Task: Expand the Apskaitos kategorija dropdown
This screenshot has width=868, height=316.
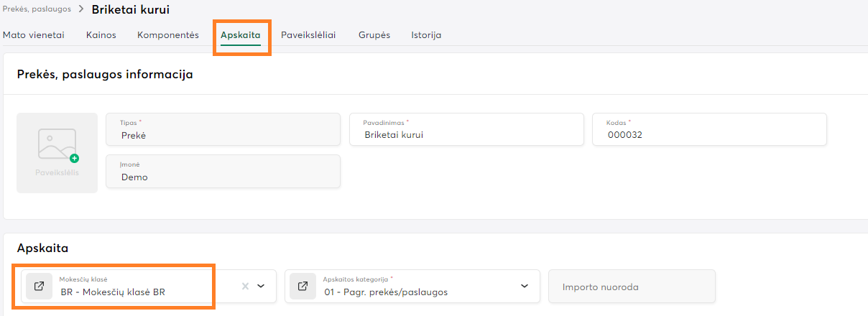Action: (525, 287)
